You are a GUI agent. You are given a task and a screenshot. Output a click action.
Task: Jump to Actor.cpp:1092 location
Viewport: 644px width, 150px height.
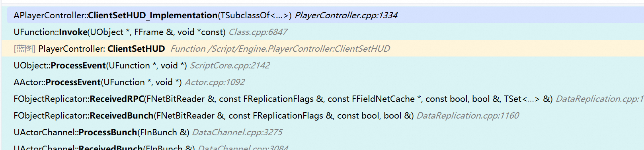[215, 82]
